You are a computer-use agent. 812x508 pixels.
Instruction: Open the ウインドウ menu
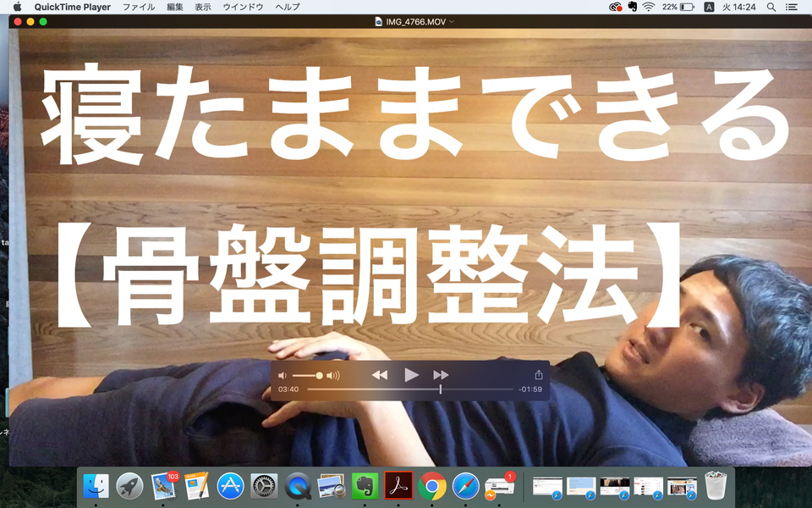click(243, 7)
